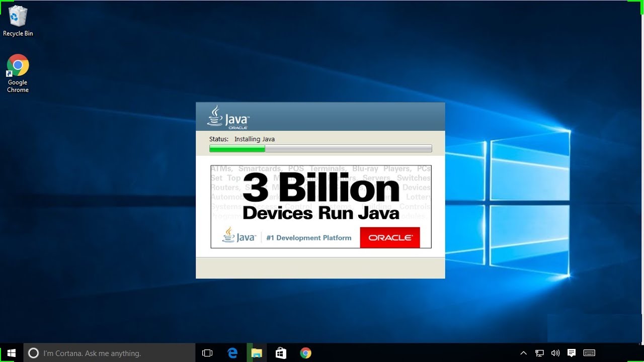Click the red Oracle logo in the banner
Image resolution: width=644 pixels, height=362 pixels.
390,237
